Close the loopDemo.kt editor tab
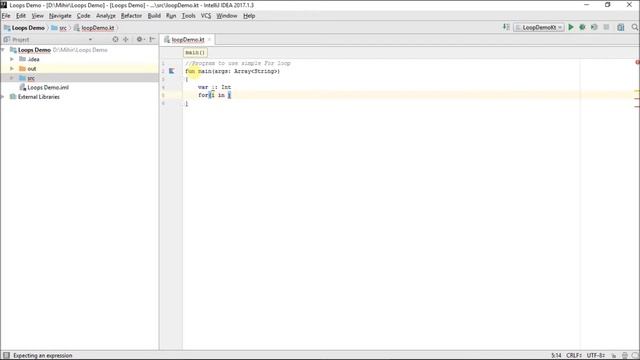Screen dimensions: 640x360 coord(209,40)
